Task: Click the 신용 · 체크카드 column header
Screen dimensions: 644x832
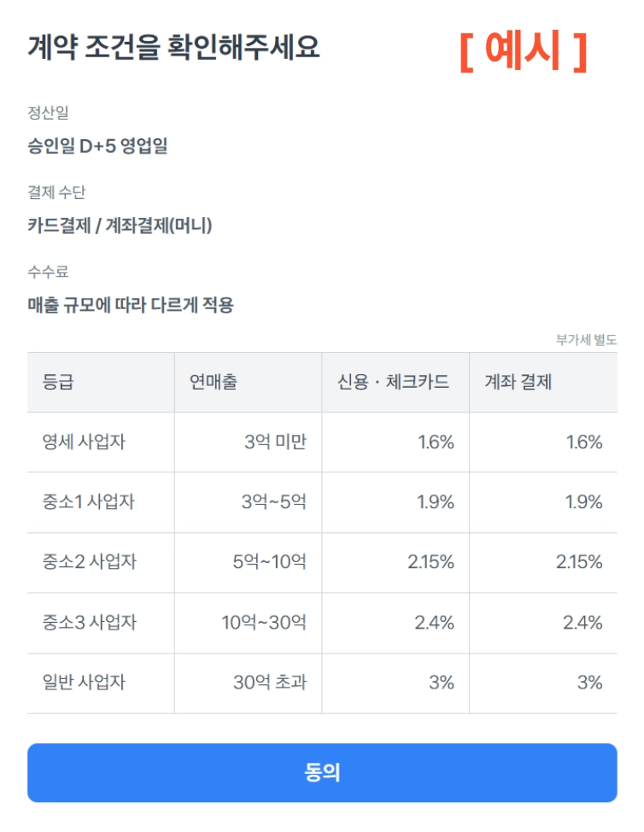Action: [x=393, y=382]
